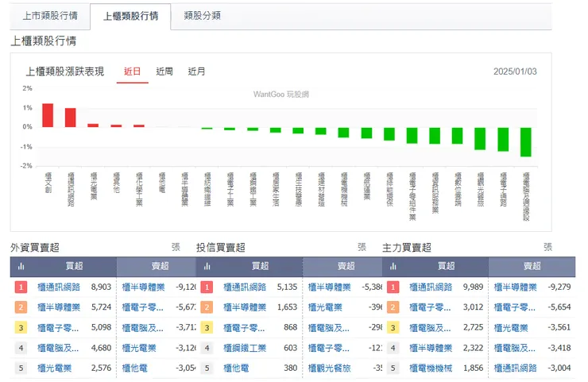Click the 買超 header in 主力買賣超
Screen dimensions: 588x382
click(447, 266)
